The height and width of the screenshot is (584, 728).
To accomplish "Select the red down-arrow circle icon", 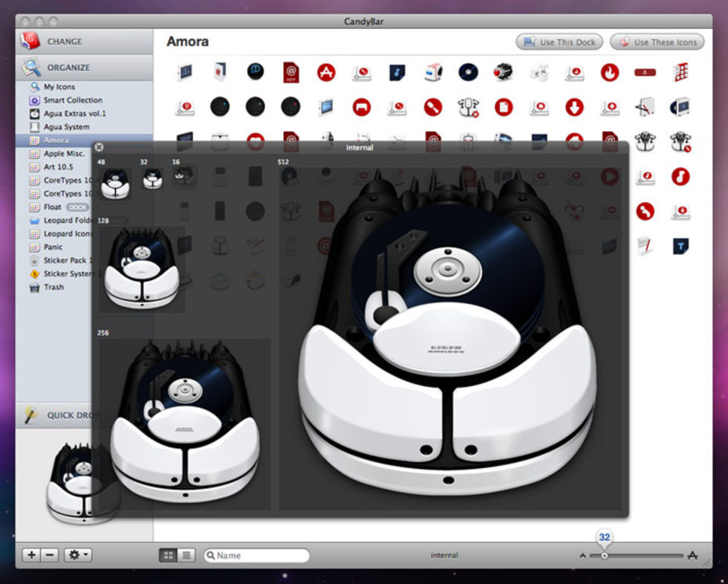I will click(574, 107).
